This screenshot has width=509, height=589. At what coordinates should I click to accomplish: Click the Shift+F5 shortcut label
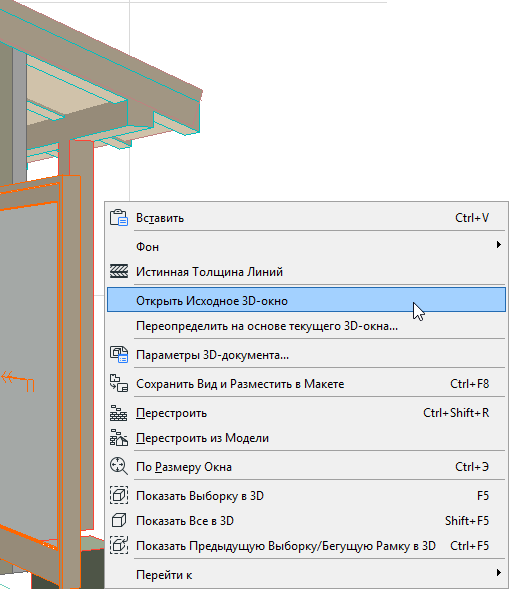467,521
